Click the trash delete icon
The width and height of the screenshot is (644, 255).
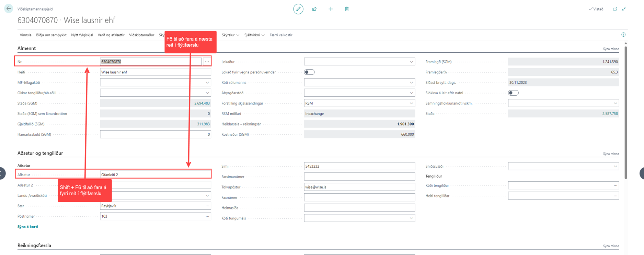click(x=347, y=9)
